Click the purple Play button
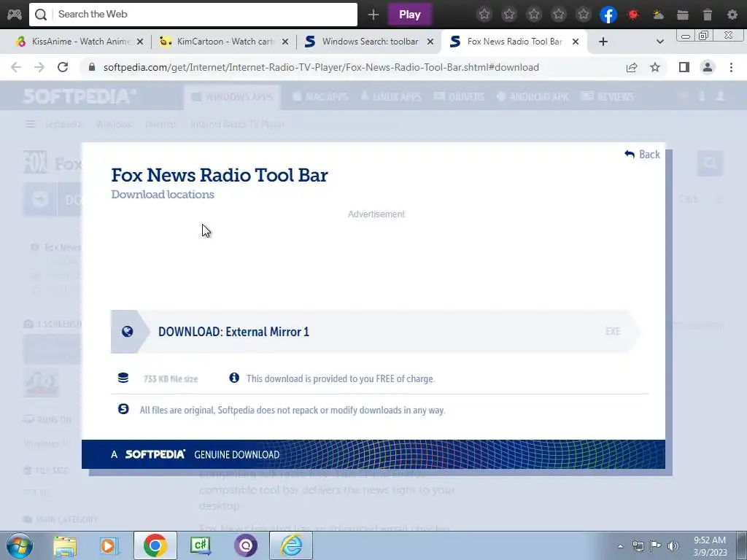Viewport: 747px width, 560px height. 410,15
